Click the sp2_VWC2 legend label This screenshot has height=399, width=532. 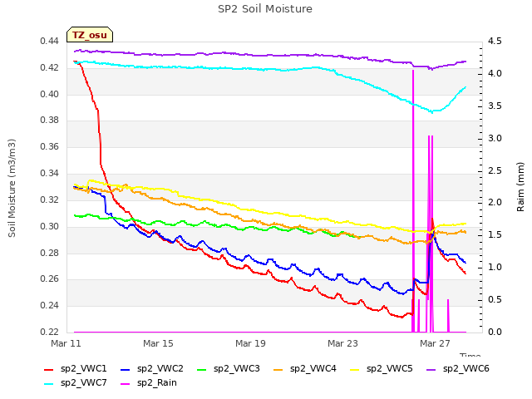pos(160,369)
